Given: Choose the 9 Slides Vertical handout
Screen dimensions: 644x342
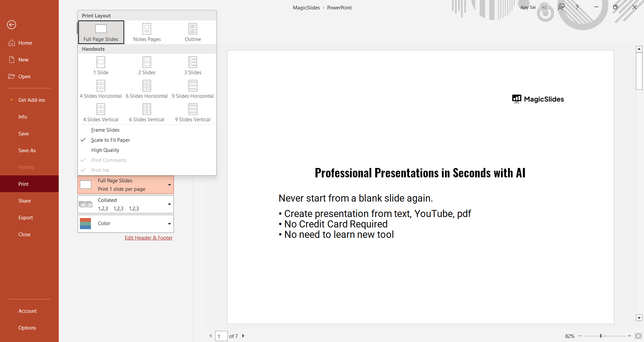Looking at the screenshot, I should [x=193, y=113].
